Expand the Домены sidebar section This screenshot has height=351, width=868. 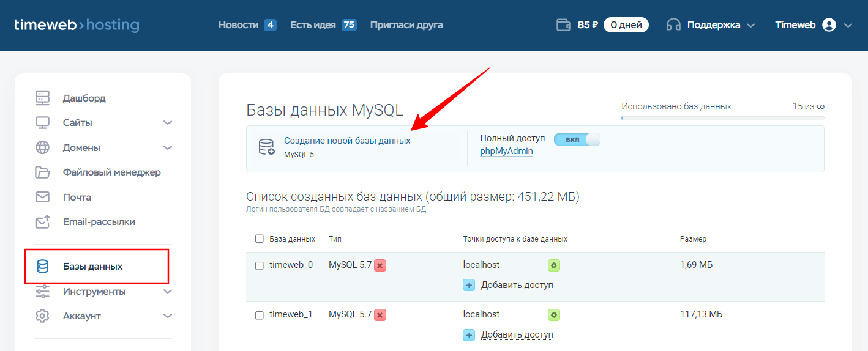168,148
